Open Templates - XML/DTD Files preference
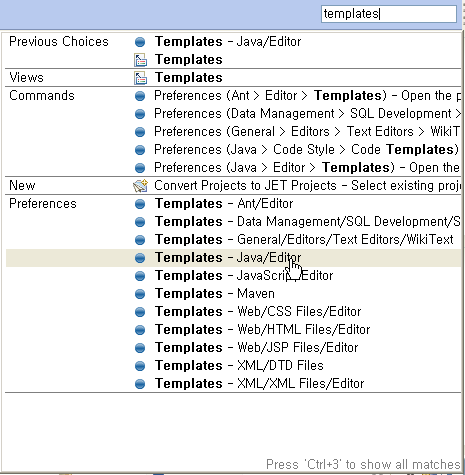This screenshot has height=475, width=465. click(239, 366)
